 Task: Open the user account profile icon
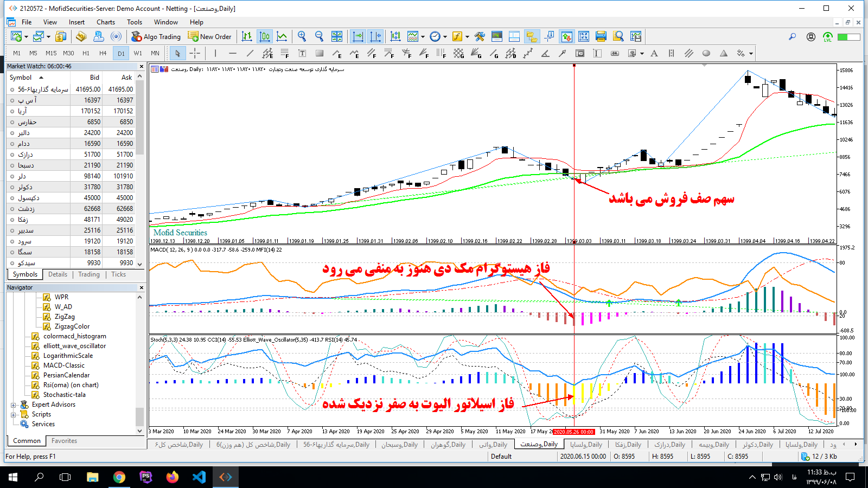tap(811, 37)
